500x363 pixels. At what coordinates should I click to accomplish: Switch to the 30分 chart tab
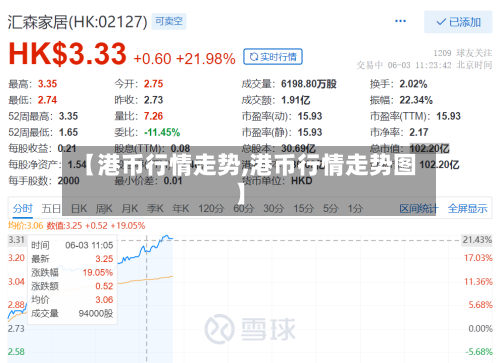pyautogui.click(x=273, y=209)
